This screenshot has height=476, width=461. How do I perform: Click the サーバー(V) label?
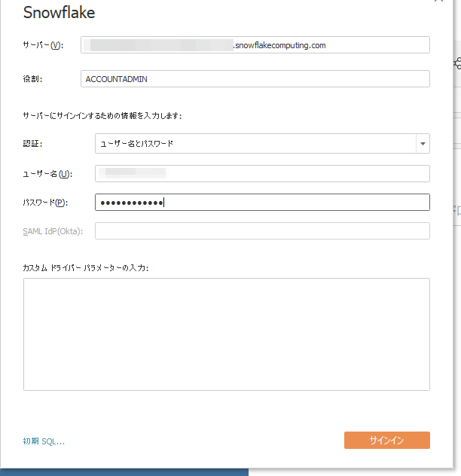pyautogui.click(x=43, y=45)
